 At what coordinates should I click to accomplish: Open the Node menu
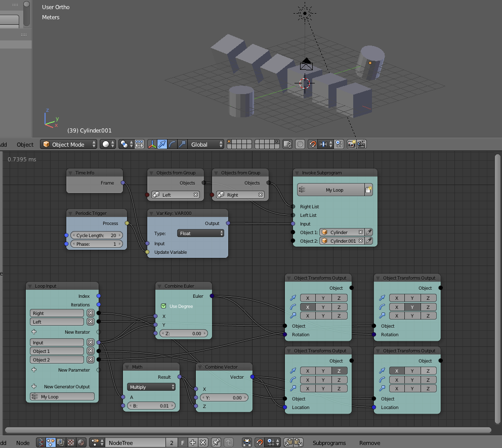point(23,442)
